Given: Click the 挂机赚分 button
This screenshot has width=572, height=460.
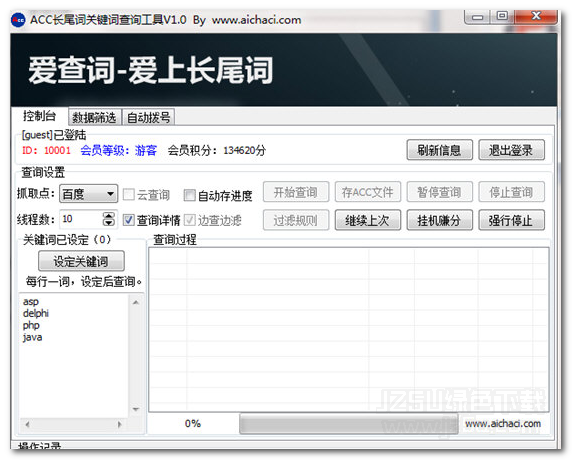Looking at the screenshot, I should pyautogui.click(x=439, y=220).
